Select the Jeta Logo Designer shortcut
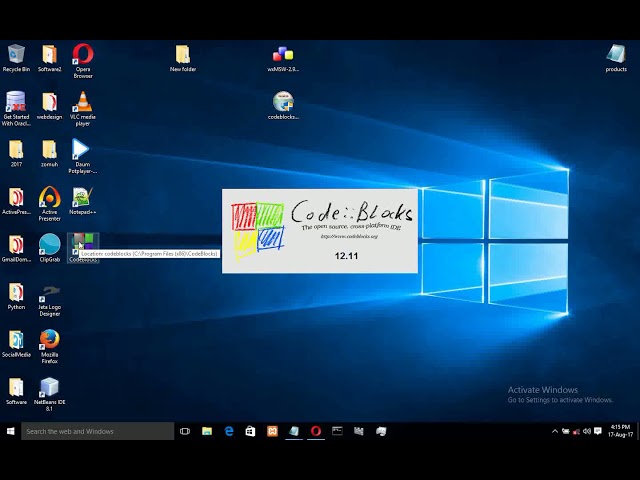 tap(49, 301)
